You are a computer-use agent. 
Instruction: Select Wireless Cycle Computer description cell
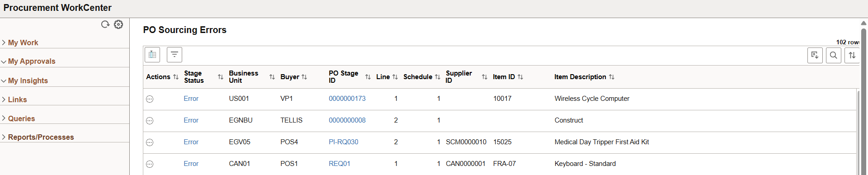coord(592,99)
